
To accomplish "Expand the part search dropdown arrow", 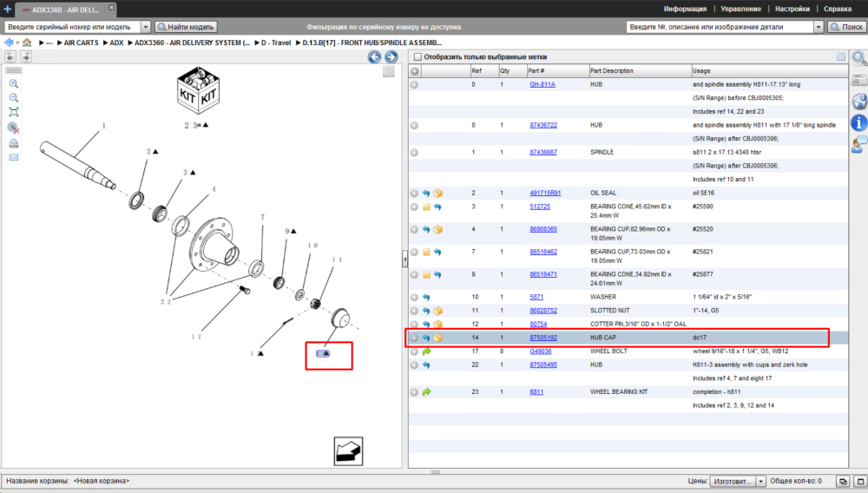I will 819,27.
